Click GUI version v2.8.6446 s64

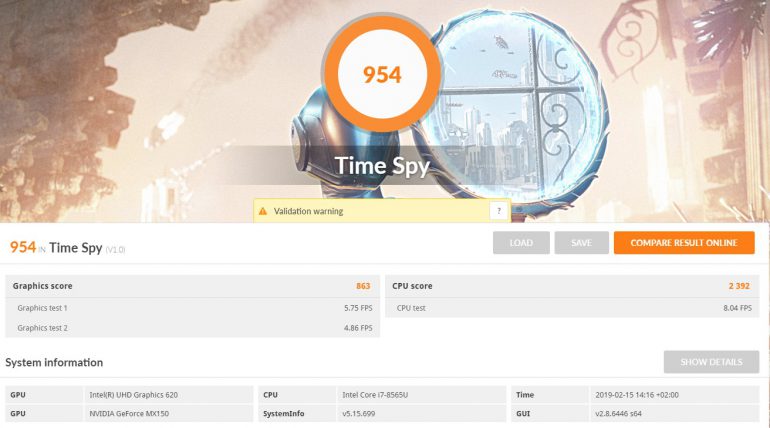(x=618, y=414)
